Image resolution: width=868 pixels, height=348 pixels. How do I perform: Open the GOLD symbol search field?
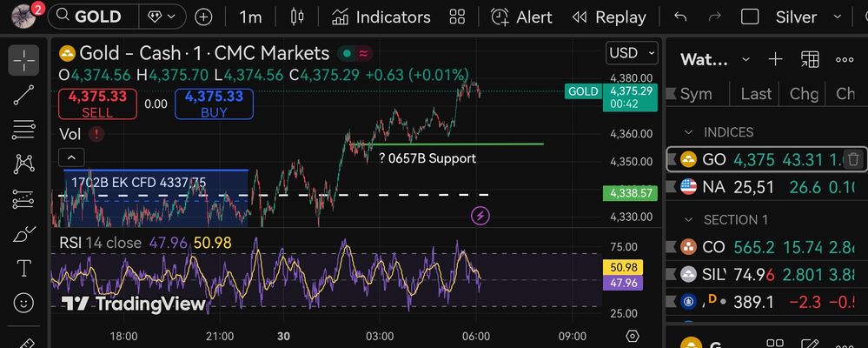(x=93, y=17)
